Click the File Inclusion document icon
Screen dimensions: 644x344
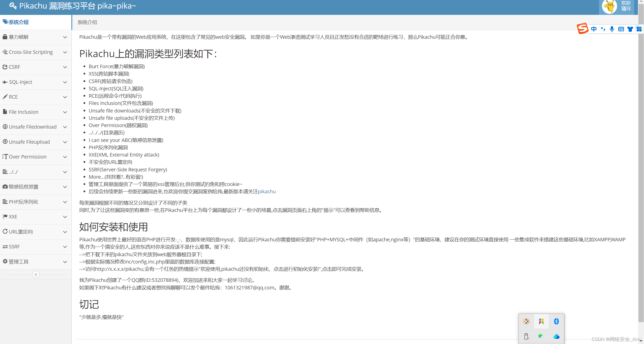5,111
